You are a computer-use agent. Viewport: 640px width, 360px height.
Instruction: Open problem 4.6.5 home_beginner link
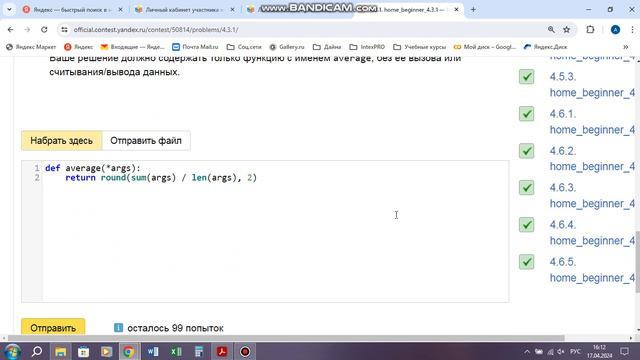click(x=592, y=270)
